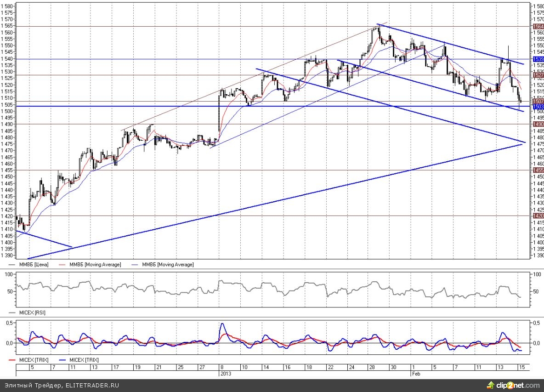Click the blue 1539 price level label
The height and width of the screenshot is (392, 544).
click(538, 59)
